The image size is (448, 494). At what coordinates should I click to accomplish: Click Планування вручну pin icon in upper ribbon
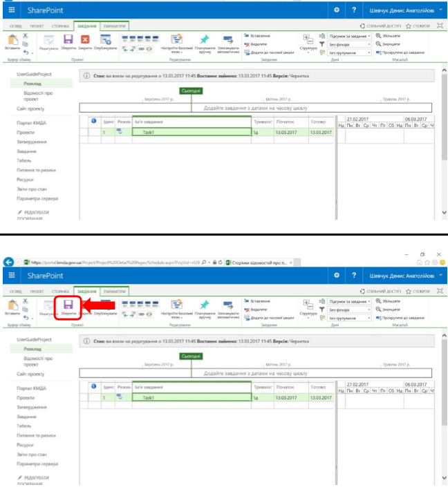(205, 40)
